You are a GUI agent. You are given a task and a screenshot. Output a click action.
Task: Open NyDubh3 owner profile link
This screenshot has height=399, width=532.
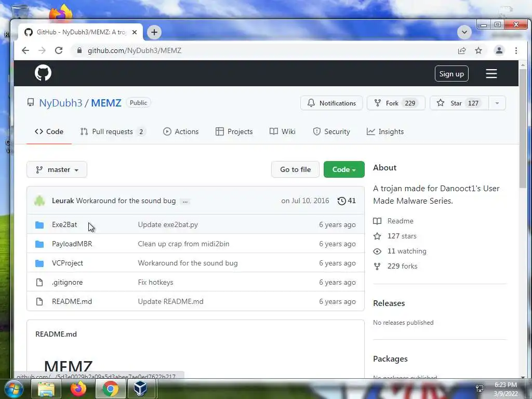coord(60,103)
